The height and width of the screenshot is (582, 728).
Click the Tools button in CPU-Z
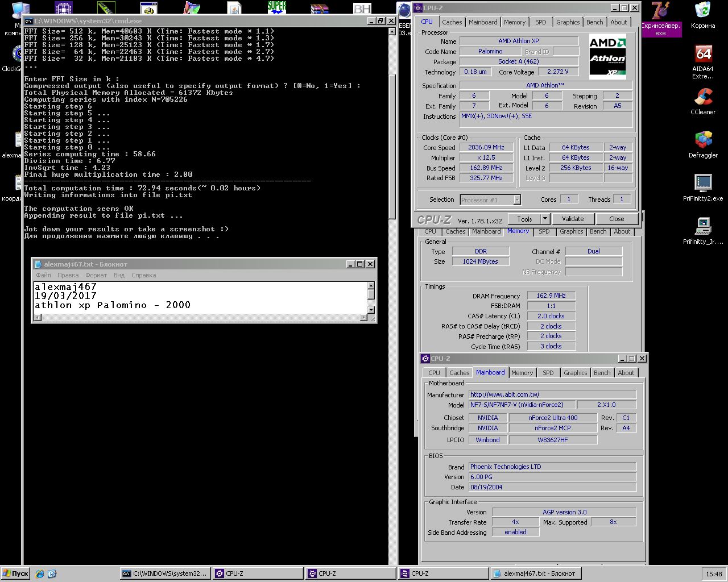pos(524,219)
